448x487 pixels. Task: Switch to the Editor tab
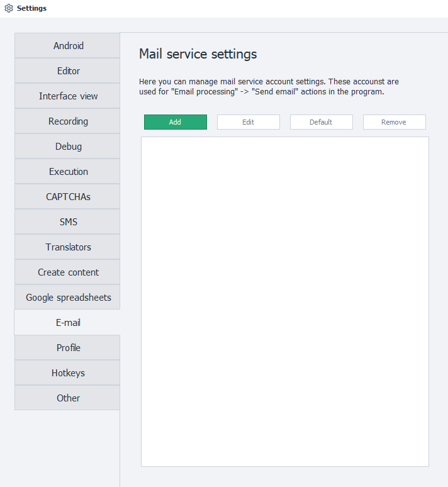click(68, 71)
